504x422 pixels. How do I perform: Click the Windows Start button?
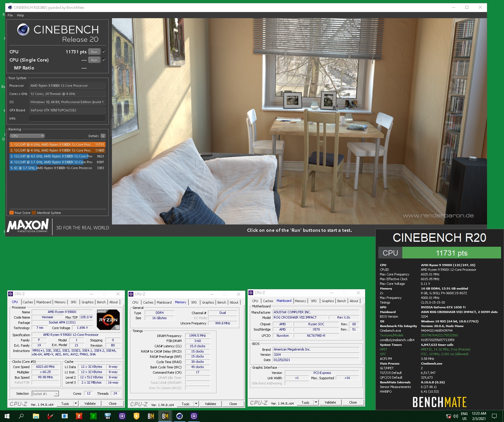(7, 416)
